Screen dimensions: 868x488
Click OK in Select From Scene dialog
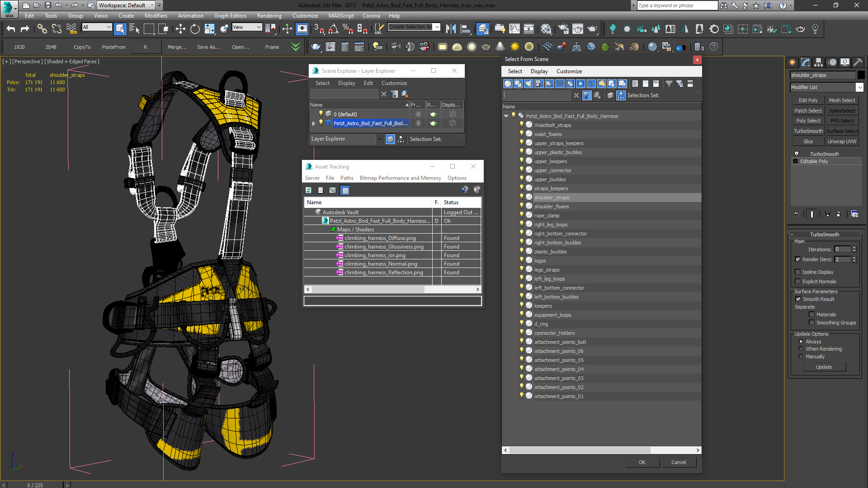pyautogui.click(x=642, y=462)
